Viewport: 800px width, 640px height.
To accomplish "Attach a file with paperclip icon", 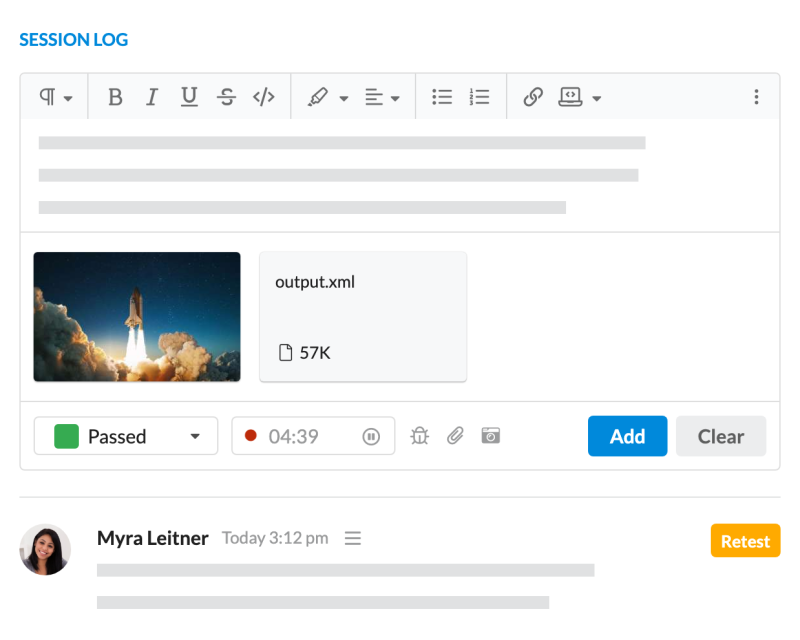I will pos(455,436).
